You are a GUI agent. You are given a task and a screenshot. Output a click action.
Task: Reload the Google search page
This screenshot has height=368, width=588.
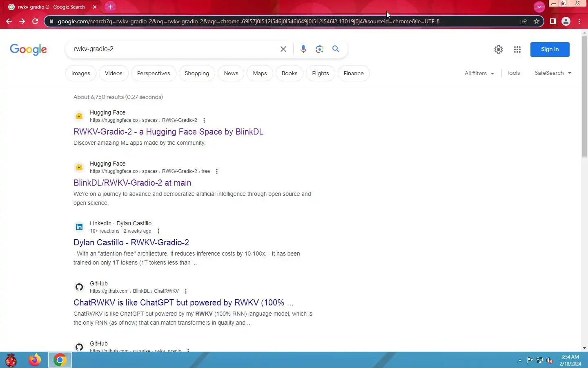point(35,21)
